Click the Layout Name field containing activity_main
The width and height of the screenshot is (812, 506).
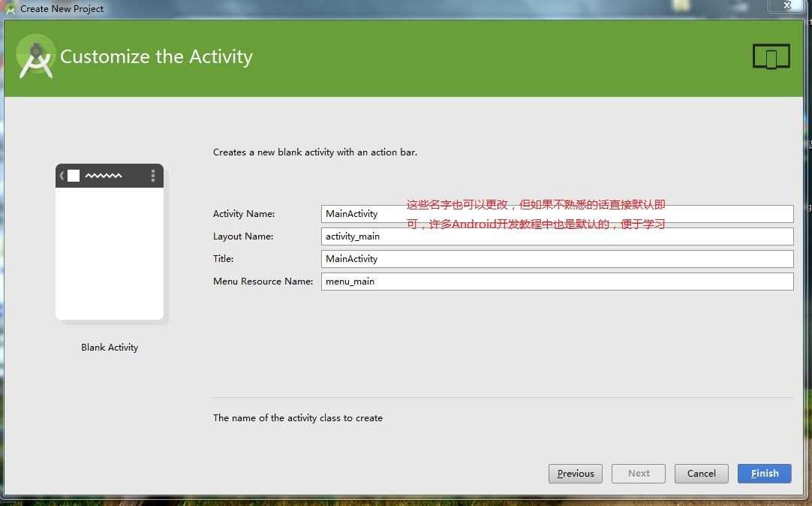click(557, 236)
